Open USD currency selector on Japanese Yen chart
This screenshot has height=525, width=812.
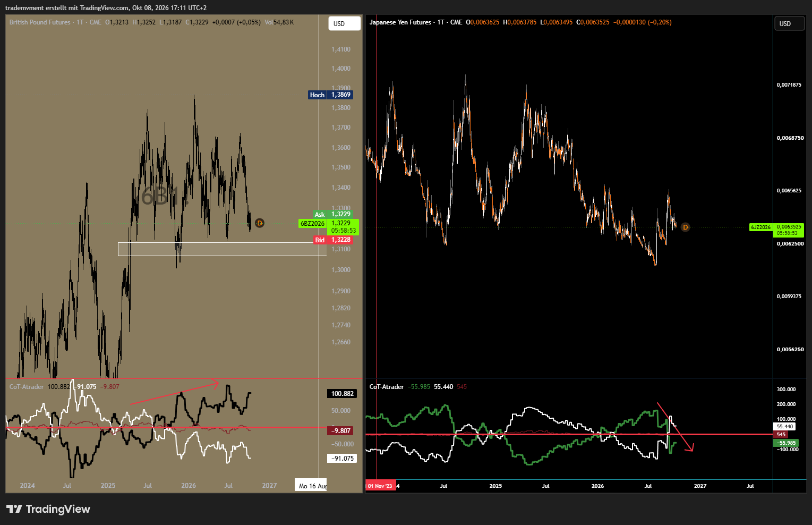789,23
